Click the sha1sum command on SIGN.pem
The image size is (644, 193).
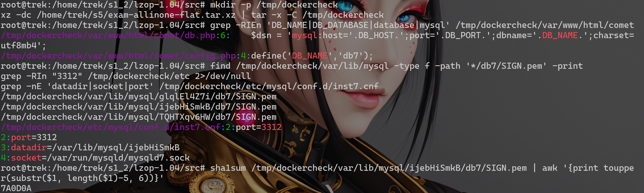coord(369,168)
